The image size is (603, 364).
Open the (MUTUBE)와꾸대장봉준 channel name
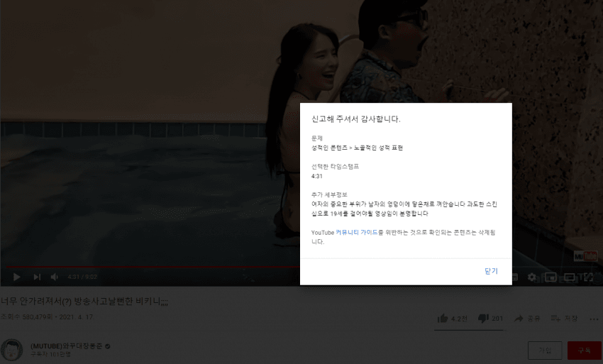coord(67,346)
